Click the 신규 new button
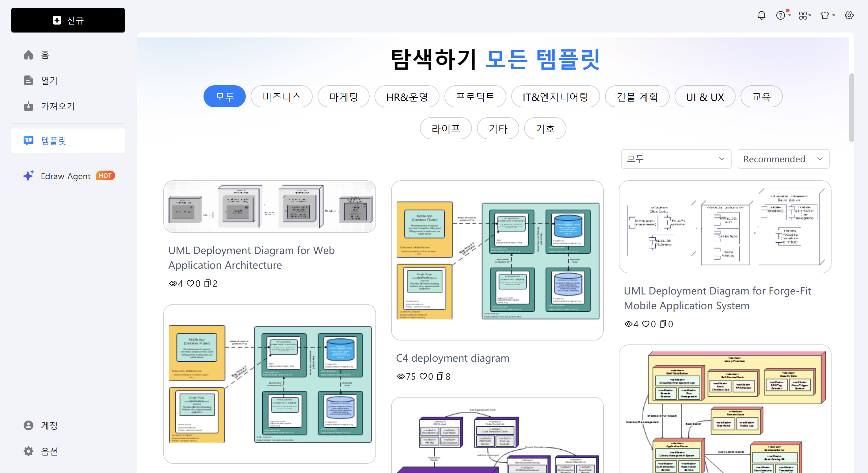This screenshot has width=868, height=473. pyautogui.click(x=68, y=20)
